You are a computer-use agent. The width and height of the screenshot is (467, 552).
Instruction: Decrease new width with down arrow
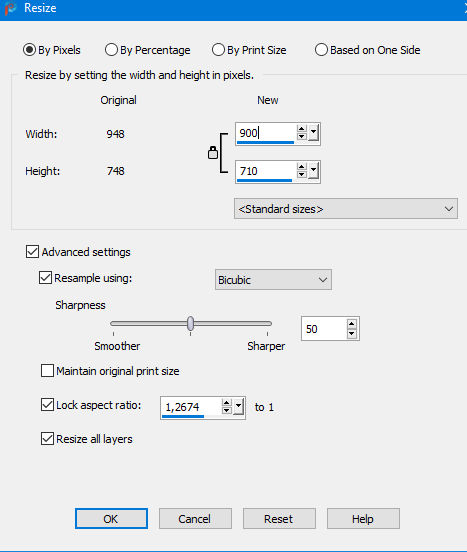pos(301,137)
